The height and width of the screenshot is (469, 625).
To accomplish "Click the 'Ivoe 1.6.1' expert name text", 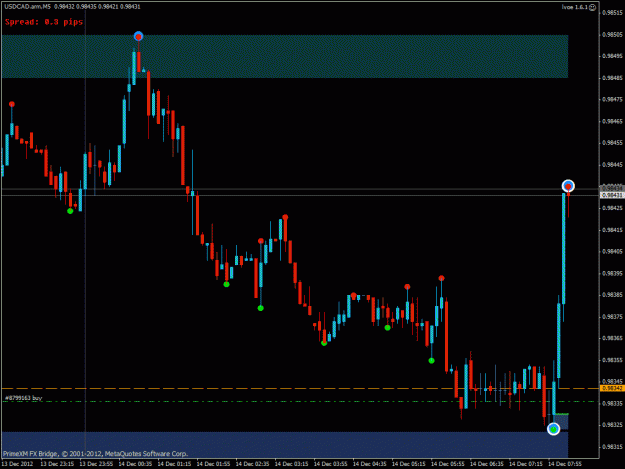I will 574,7.
